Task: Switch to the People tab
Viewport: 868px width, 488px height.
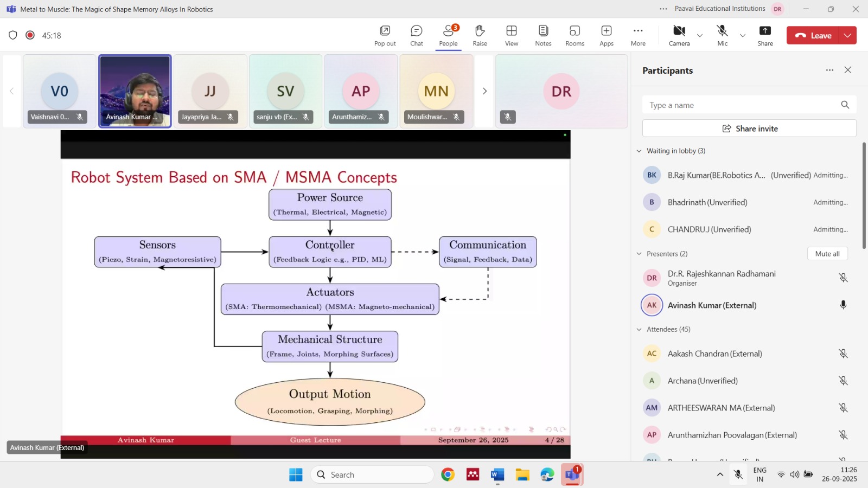Action: (x=448, y=35)
